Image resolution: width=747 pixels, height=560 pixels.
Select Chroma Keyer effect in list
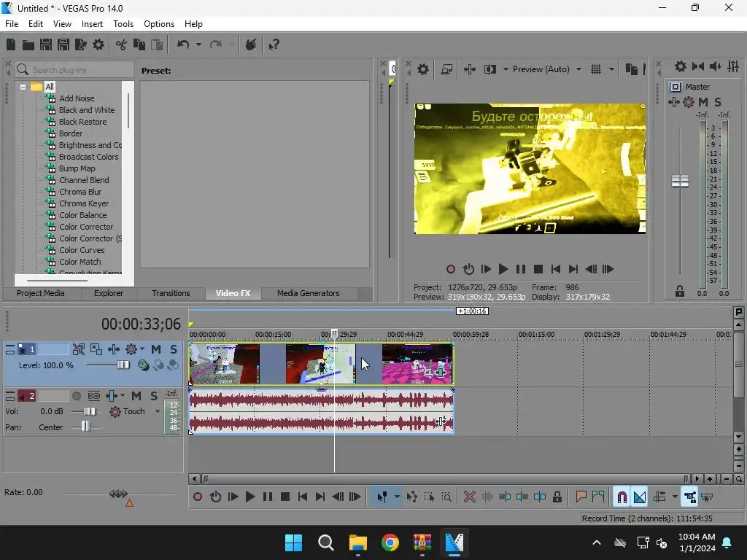pyautogui.click(x=84, y=204)
